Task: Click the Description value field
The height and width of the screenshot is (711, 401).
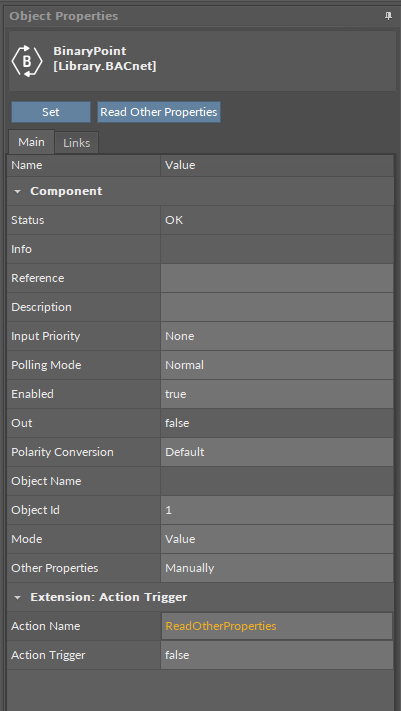Action: coord(277,307)
